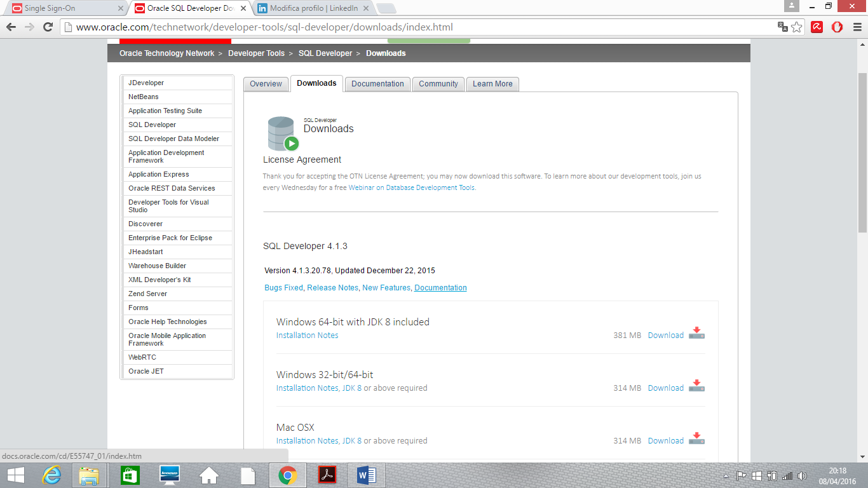Open JDK 8 link under Mac OSX
Image resolution: width=868 pixels, height=488 pixels.
351,440
